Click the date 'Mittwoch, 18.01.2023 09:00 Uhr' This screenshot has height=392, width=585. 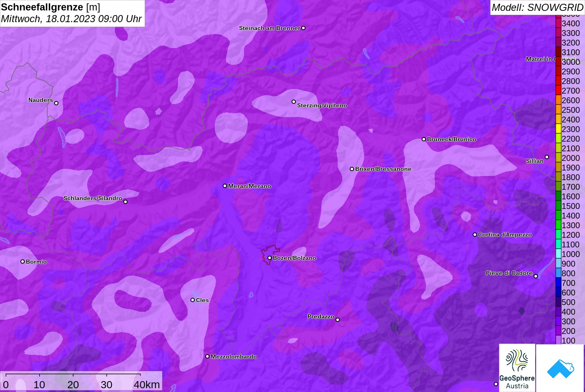pyautogui.click(x=71, y=19)
